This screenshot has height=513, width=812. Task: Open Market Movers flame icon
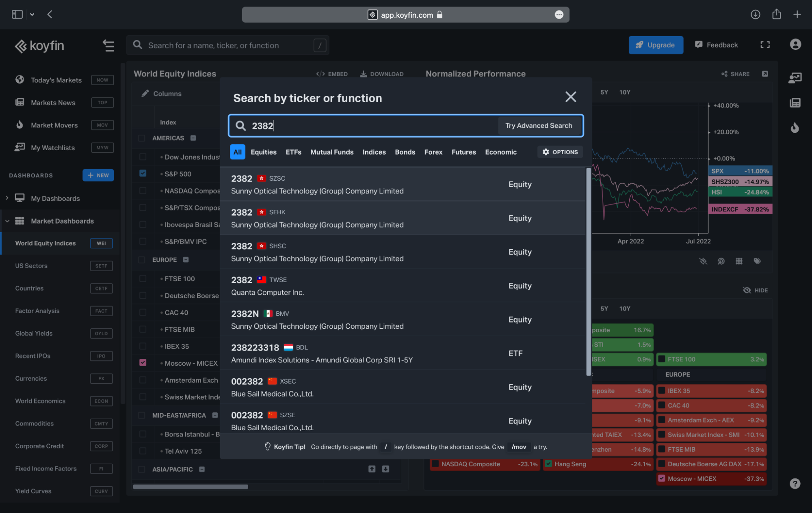19,125
